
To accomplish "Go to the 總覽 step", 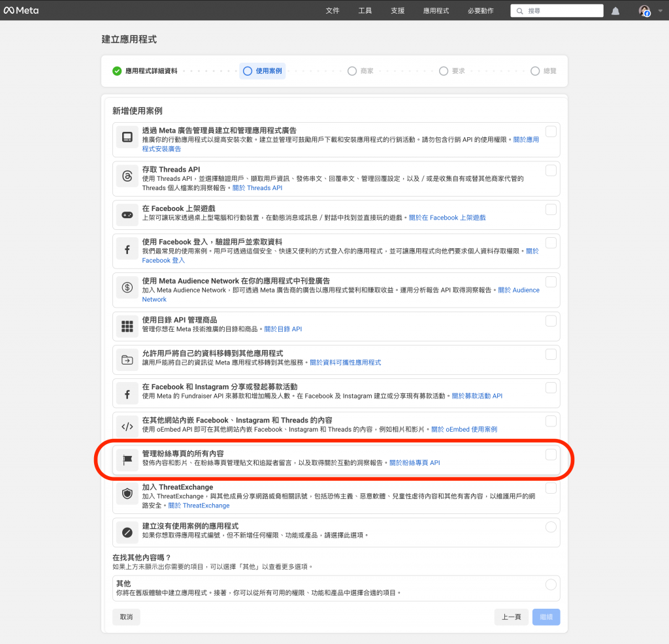I will pos(544,71).
